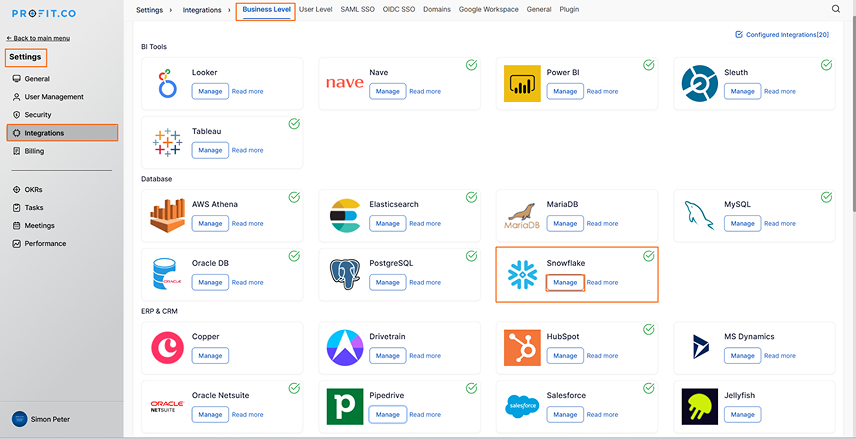Click Manage for AWS Athena

pyautogui.click(x=210, y=223)
